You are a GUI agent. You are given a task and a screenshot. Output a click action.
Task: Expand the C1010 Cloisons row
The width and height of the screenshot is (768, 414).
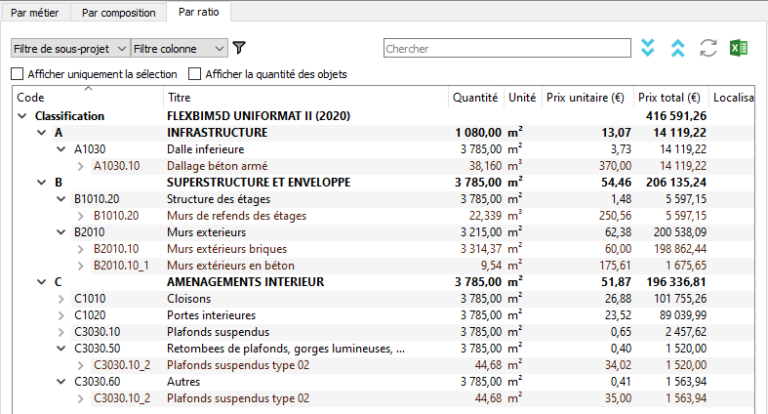(x=61, y=298)
